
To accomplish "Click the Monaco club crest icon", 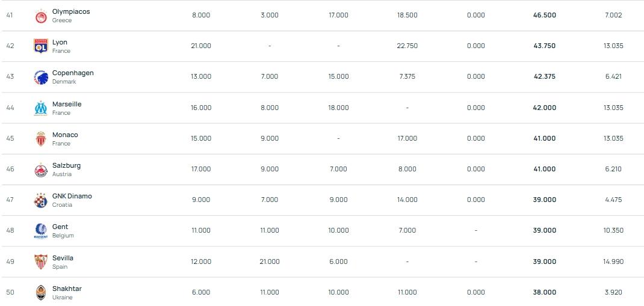I will click(x=40, y=139).
